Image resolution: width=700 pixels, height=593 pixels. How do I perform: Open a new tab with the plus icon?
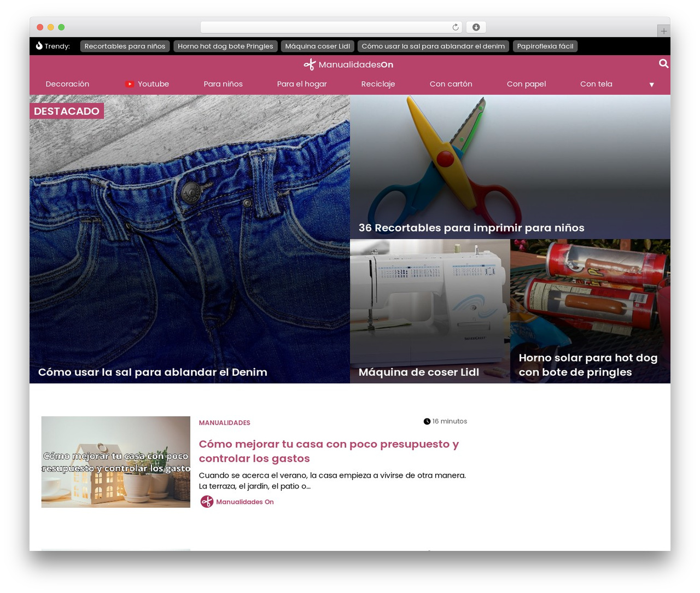pos(663,31)
